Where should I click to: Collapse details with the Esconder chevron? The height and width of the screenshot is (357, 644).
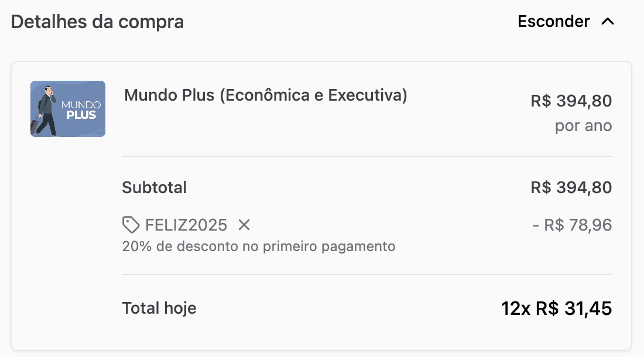point(608,22)
